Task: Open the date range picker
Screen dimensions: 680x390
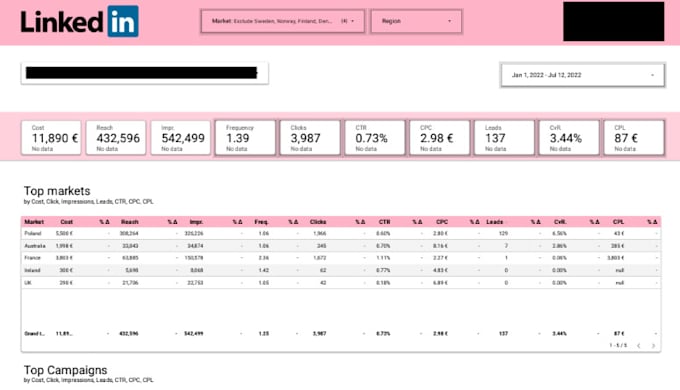Action: [583, 75]
